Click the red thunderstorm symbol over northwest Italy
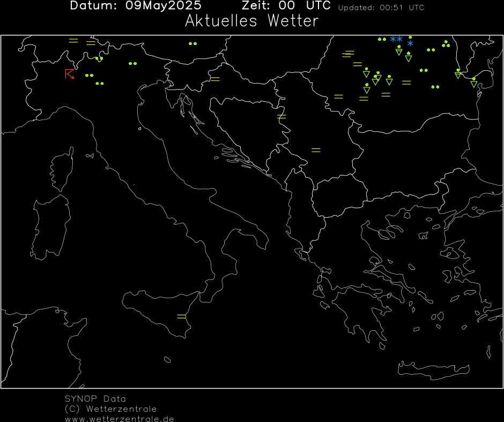Screen dimensions: 504x422 (69, 74)
